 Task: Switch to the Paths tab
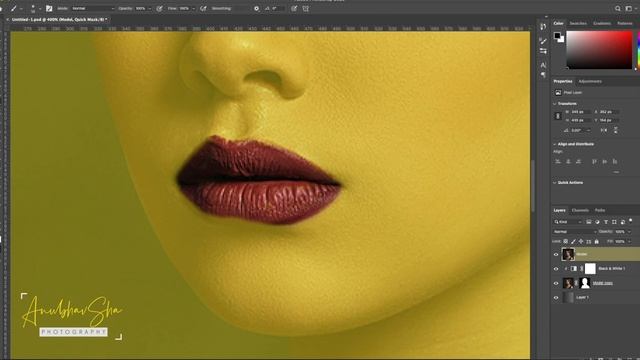600,210
